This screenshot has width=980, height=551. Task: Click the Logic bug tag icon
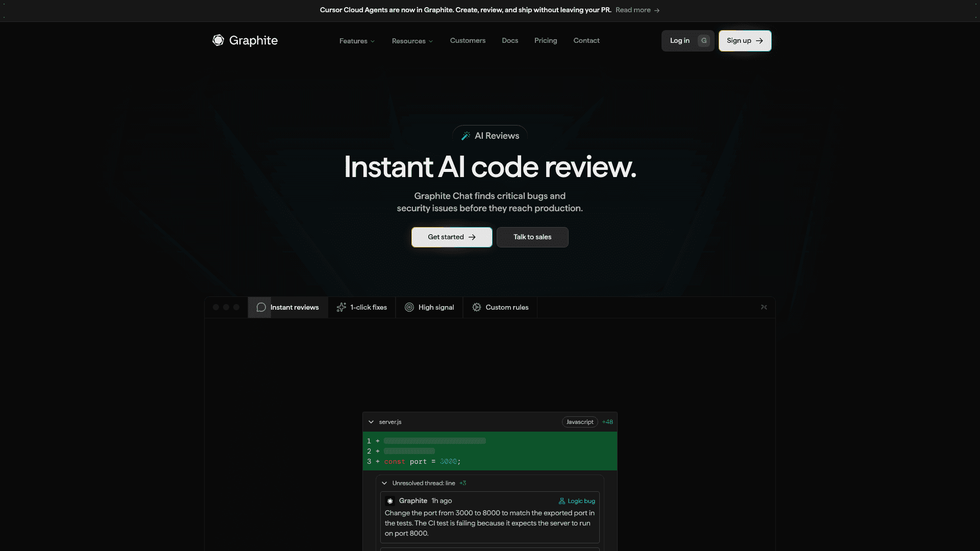tap(562, 501)
